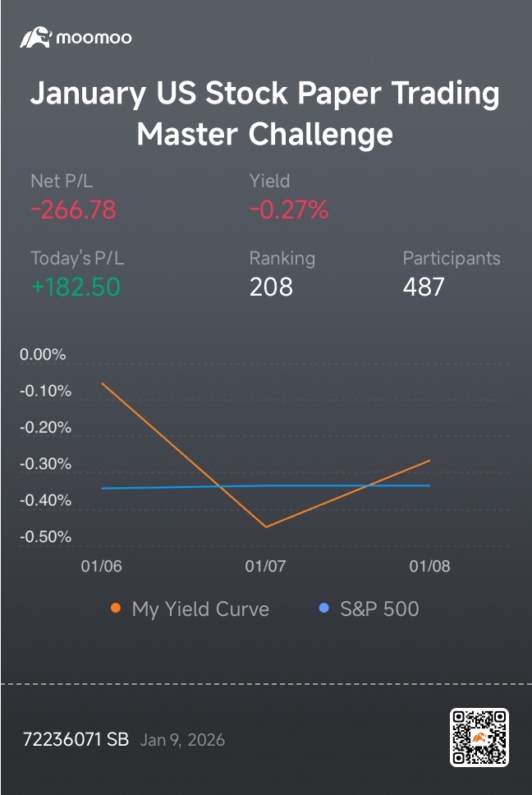The image size is (532, 795).
Task: Click the challenge title heading
Action: coord(265,113)
